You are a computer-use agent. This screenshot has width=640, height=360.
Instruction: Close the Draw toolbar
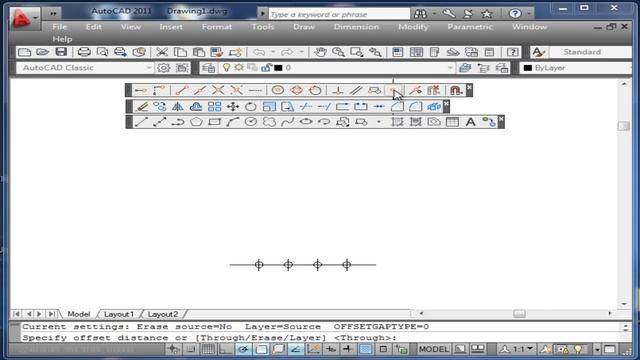click(x=501, y=119)
